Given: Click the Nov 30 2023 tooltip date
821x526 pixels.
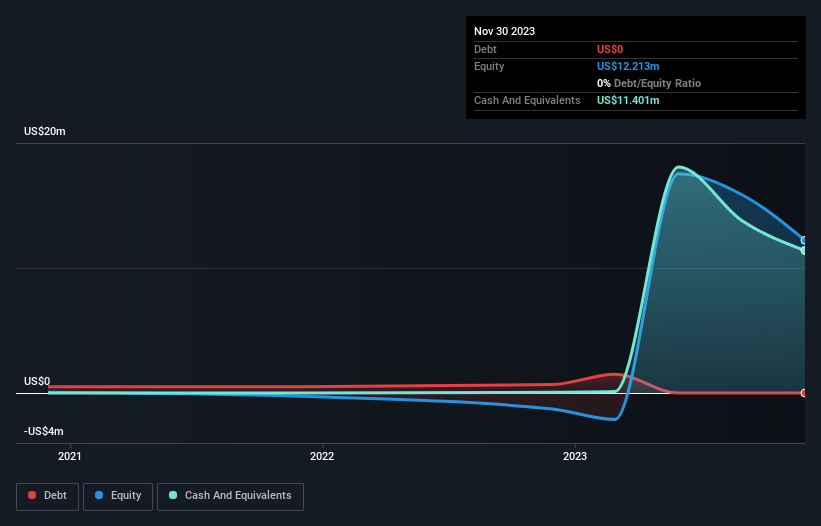Looking at the screenshot, I should tap(504, 31).
